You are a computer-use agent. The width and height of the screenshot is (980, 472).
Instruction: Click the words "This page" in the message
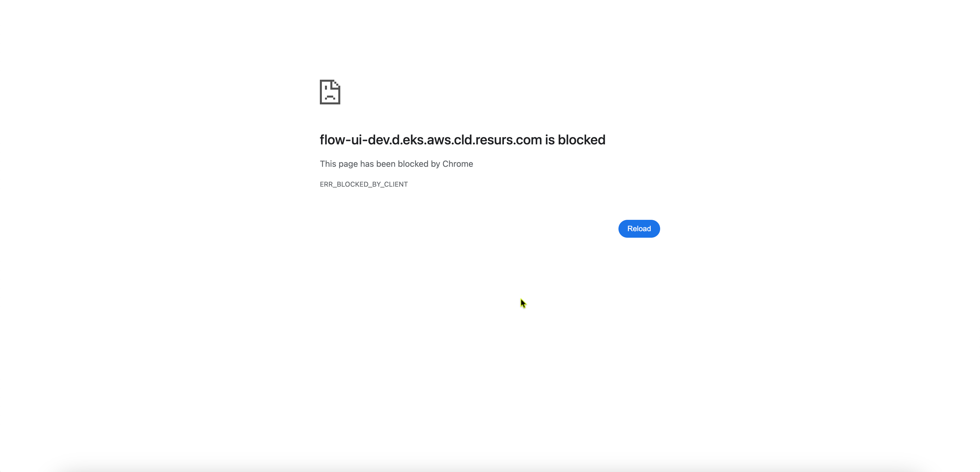coord(339,164)
